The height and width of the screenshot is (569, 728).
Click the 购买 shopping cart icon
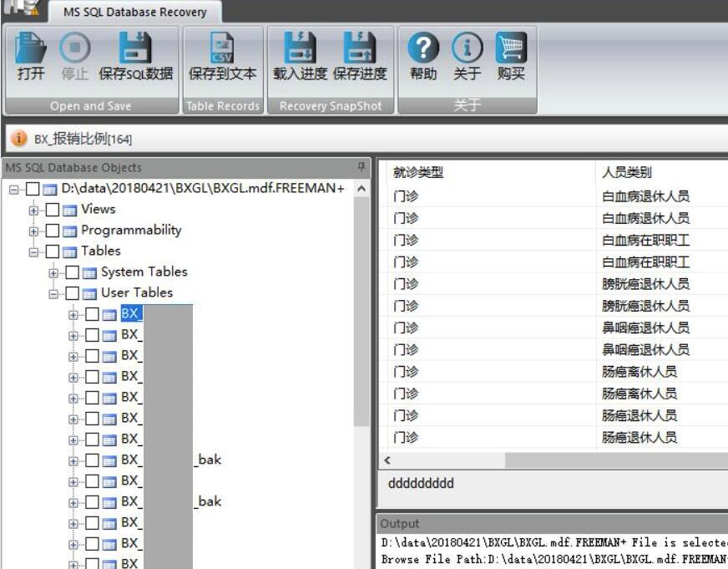click(510, 48)
